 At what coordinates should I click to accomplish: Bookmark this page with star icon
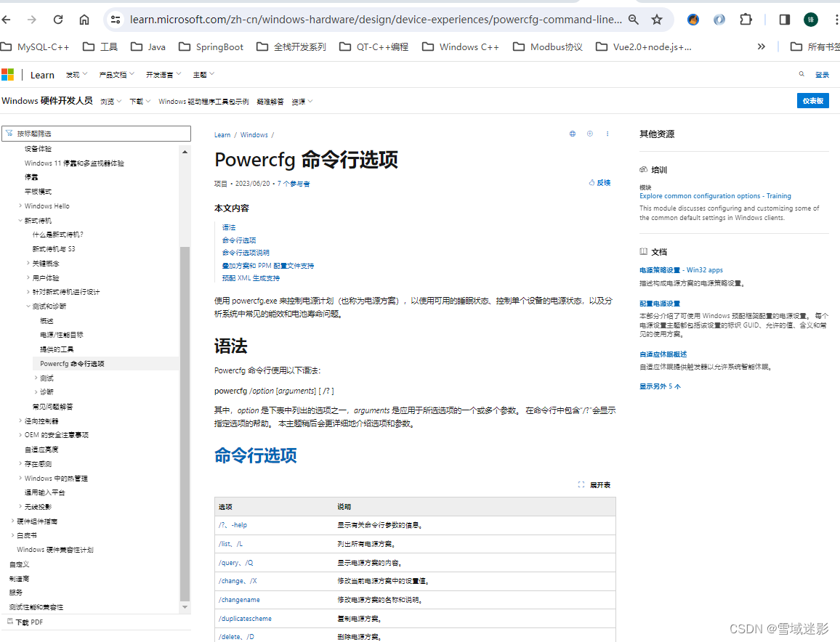[657, 20]
